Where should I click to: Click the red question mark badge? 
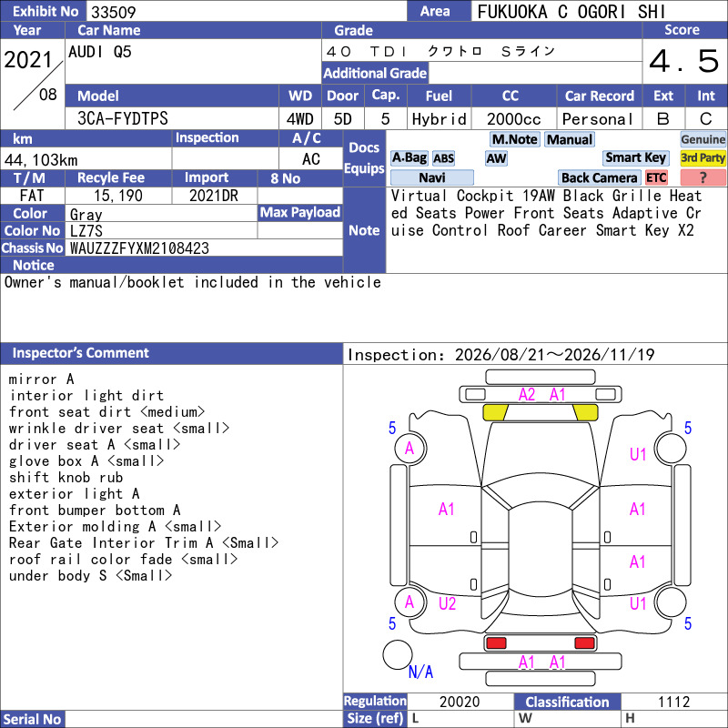coord(703,177)
